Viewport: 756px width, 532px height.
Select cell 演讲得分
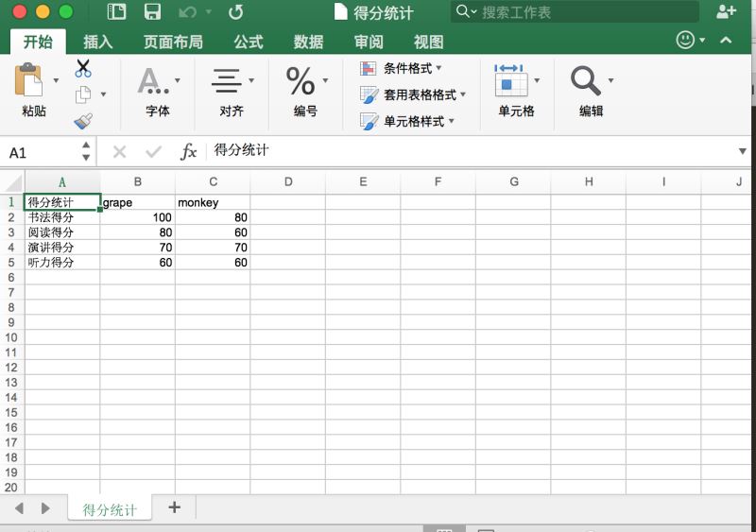coord(62,248)
